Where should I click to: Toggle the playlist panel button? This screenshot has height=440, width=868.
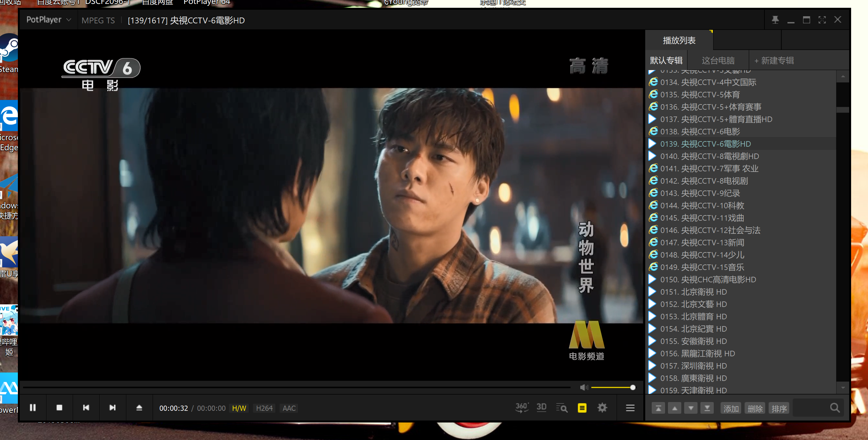point(582,408)
